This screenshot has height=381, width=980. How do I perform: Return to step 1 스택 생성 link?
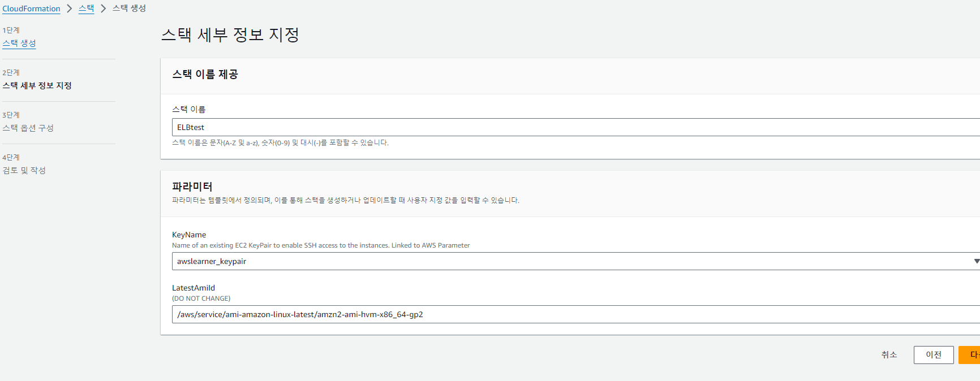click(19, 43)
